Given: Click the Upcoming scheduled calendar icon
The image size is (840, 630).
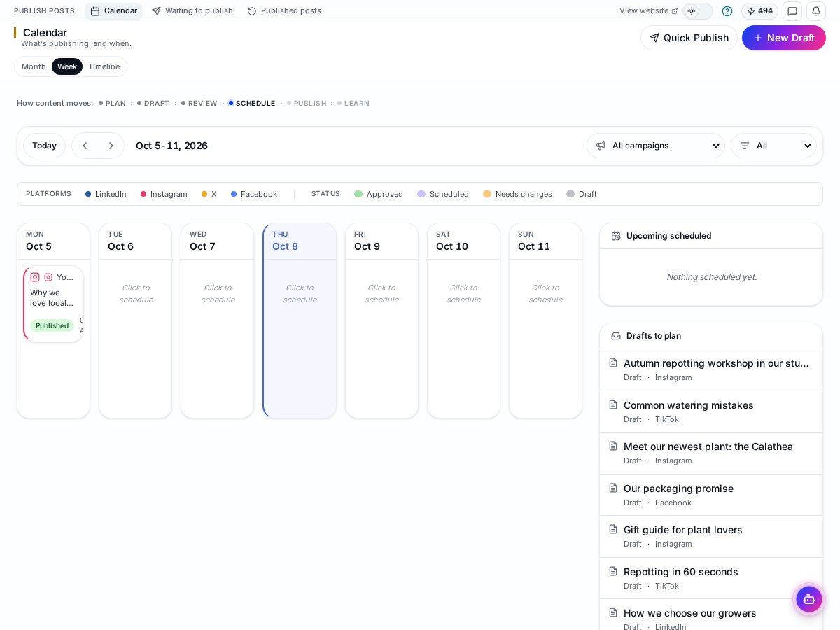Looking at the screenshot, I should pos(616,236).
